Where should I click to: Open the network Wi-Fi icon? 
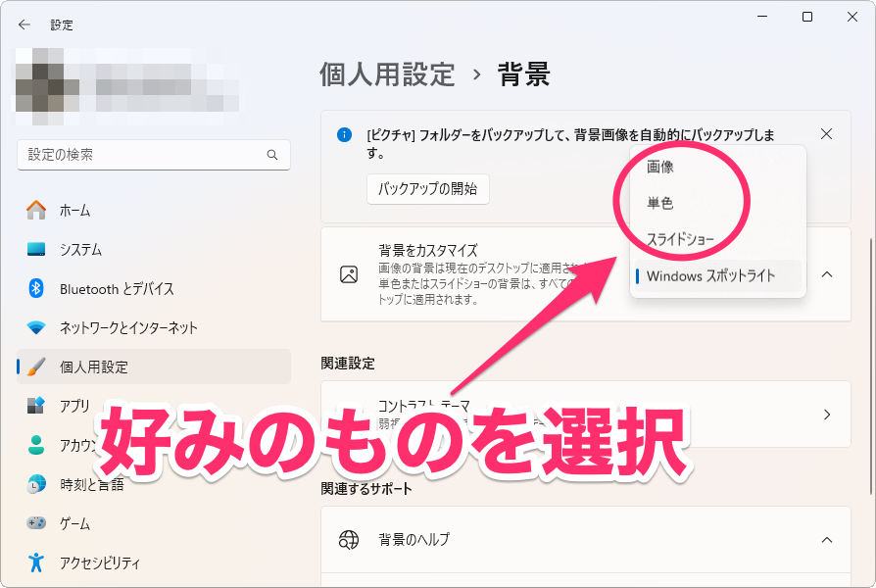(x=36, y=327)
